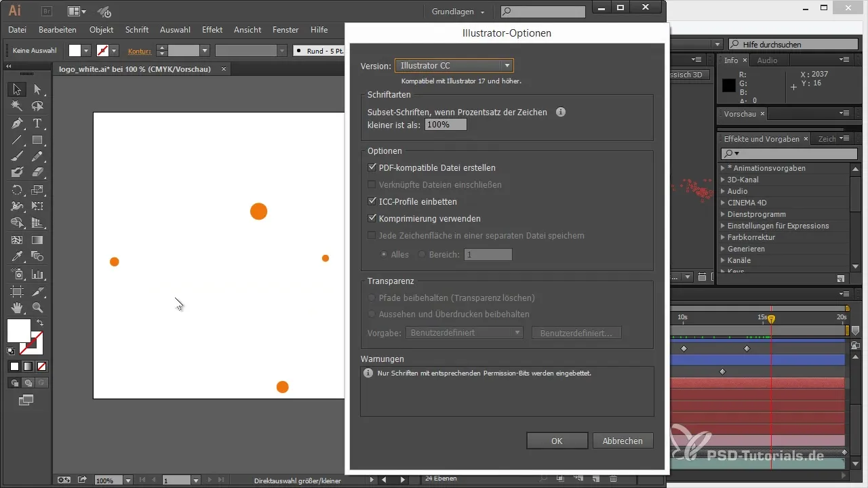Open the Grundlagen workspace dropdown
Screen dimensions: 868x488
click(x=458, y=12)
